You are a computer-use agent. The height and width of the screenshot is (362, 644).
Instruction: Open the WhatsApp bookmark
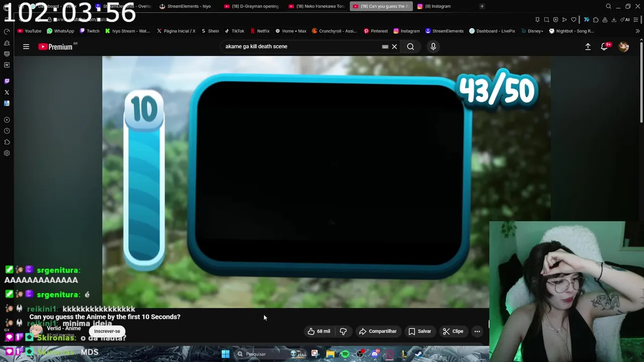pos(60,31)
